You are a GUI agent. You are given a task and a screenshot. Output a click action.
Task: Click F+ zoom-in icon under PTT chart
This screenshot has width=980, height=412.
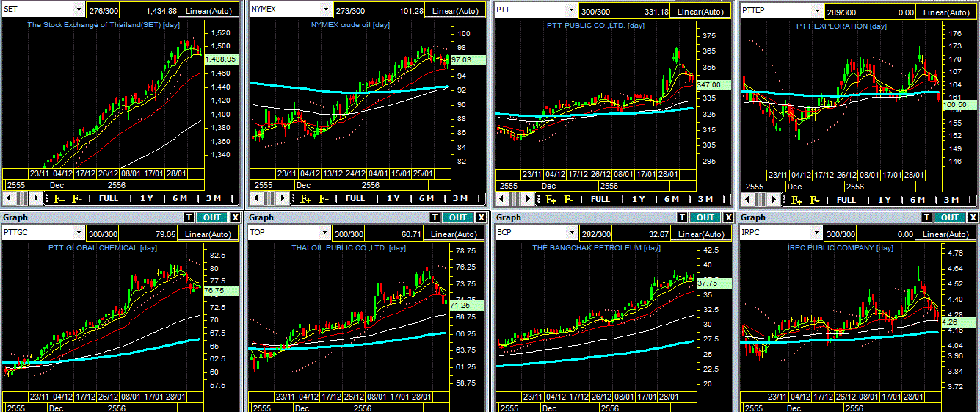(x=551, y=199)
